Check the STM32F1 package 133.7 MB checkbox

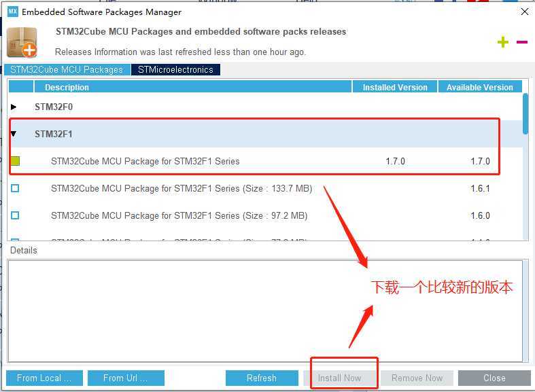(x=15, y=188)
